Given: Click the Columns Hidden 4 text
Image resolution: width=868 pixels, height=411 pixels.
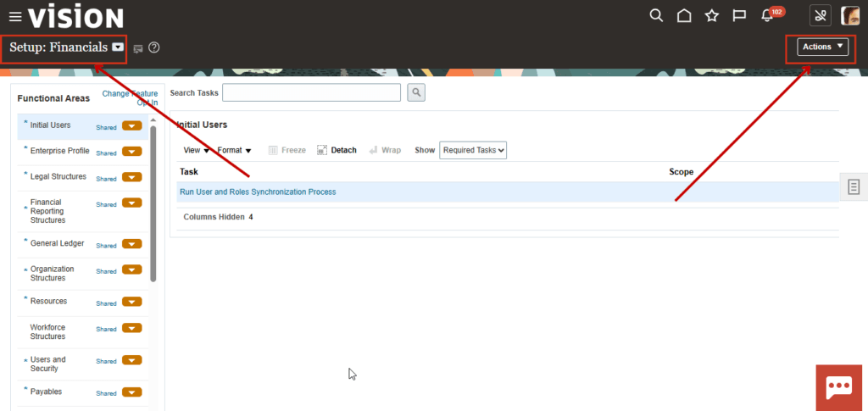Looking at the screenshot, I should (218, 218).
